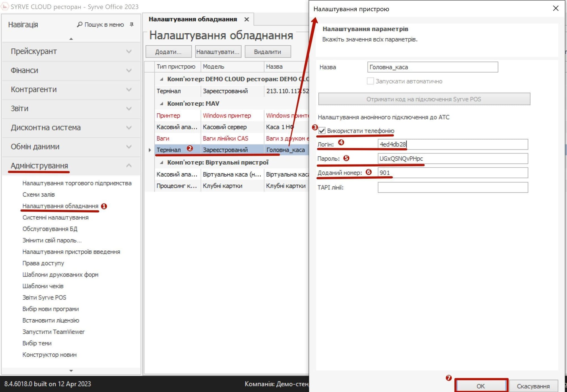Open Налаштування торгового підприємства

tap(77, 183)
